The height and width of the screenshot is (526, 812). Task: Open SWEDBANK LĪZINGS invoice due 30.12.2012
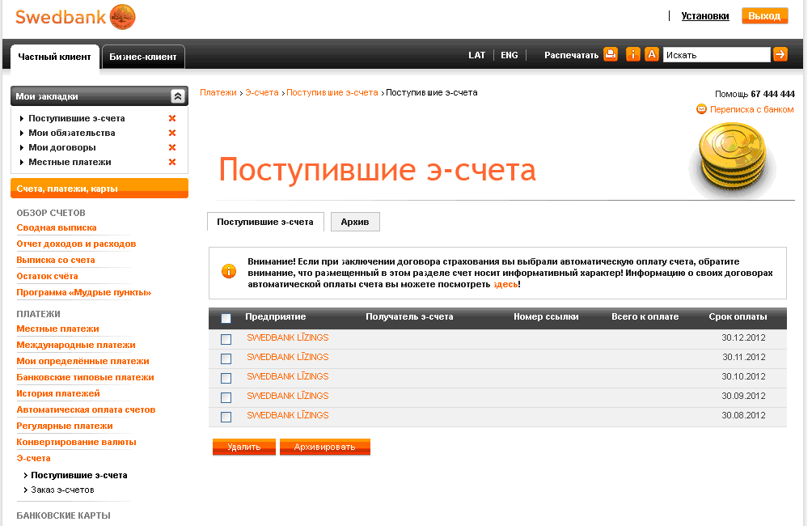coord(288,338)
